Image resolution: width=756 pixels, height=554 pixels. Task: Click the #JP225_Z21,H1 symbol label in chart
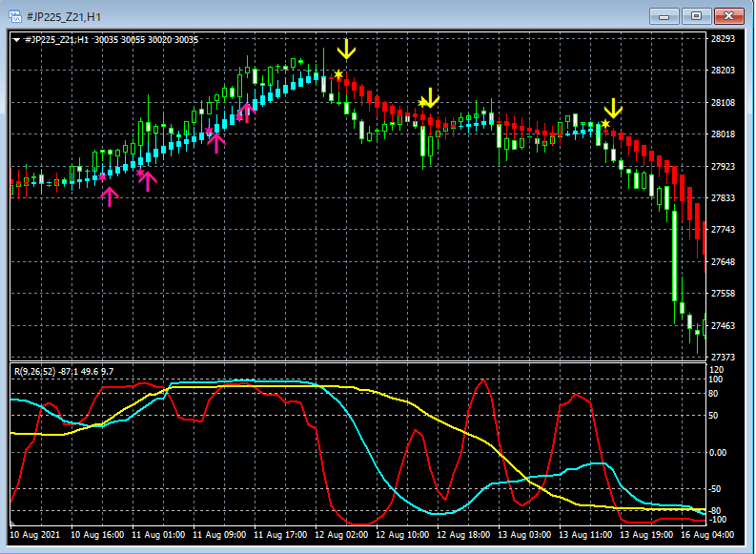57,39
